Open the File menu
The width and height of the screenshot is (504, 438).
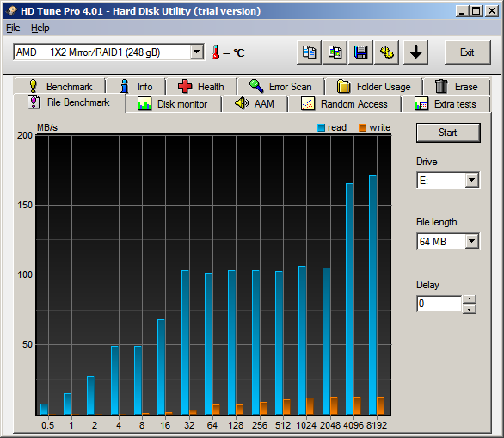[x=13, y=28]
